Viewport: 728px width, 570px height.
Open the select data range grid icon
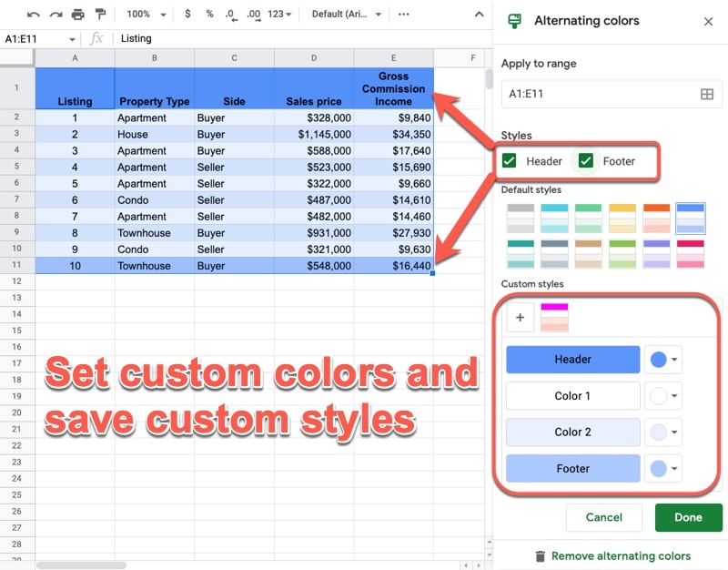click(x=707, y=95)
